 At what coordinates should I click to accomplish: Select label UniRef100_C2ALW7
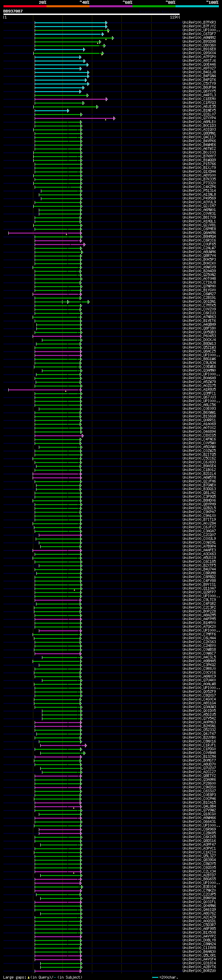pyautogui.click(x=199, y=248)
